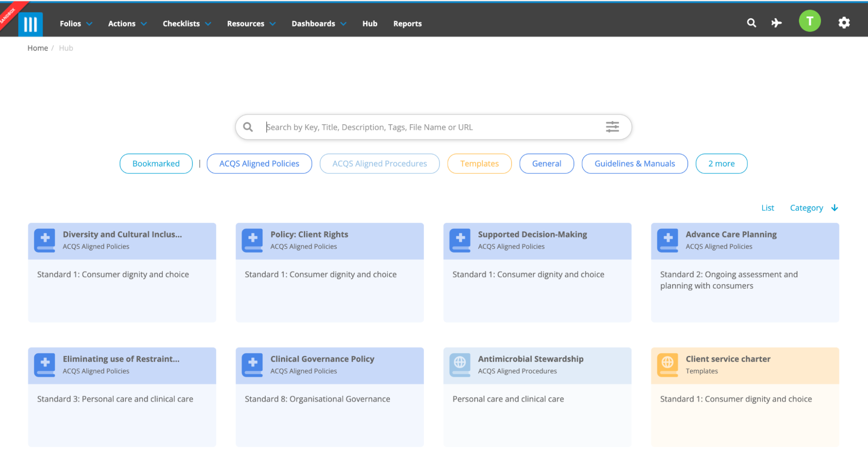
Task: Toggle the ACQS Aligned Procedures filter
Action: click(380, 164)
